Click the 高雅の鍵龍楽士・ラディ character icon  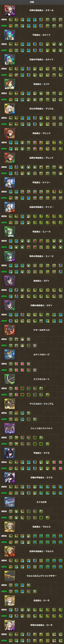point(10,305)
